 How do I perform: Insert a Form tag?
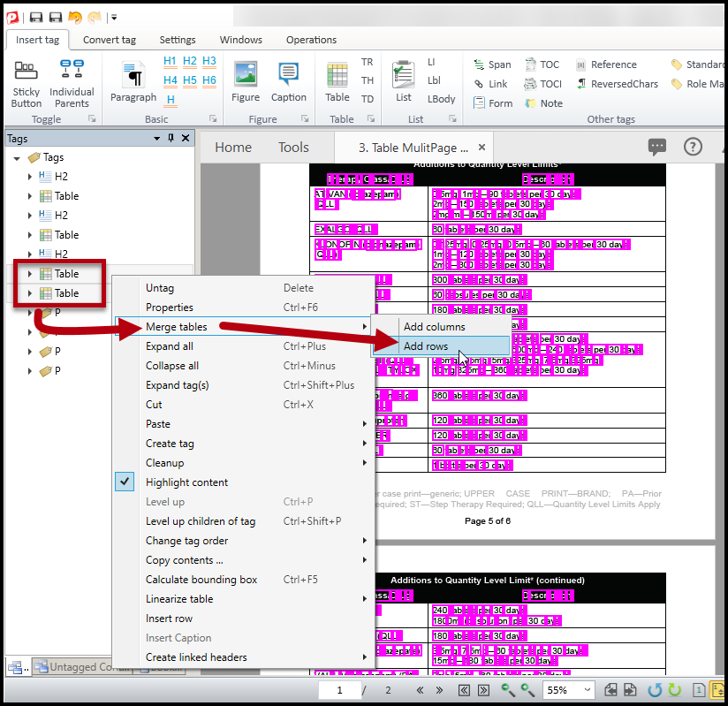493,103
